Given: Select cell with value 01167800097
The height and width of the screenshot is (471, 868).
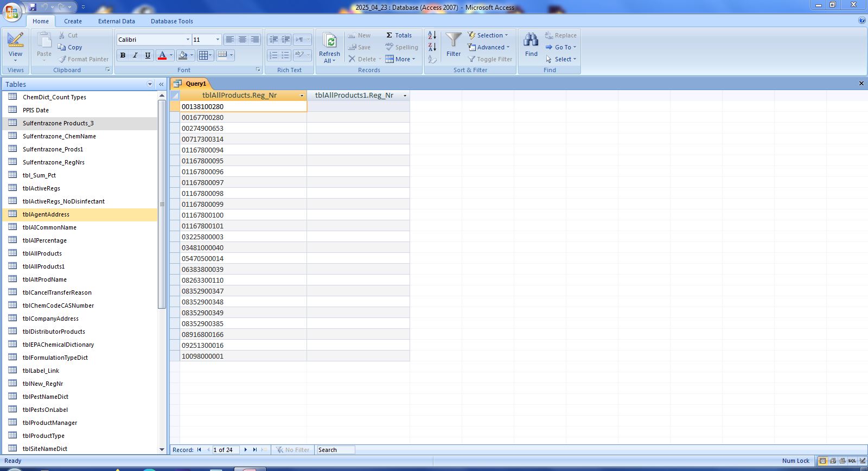Looking at the screenshot, I should [x=243, y=182].
